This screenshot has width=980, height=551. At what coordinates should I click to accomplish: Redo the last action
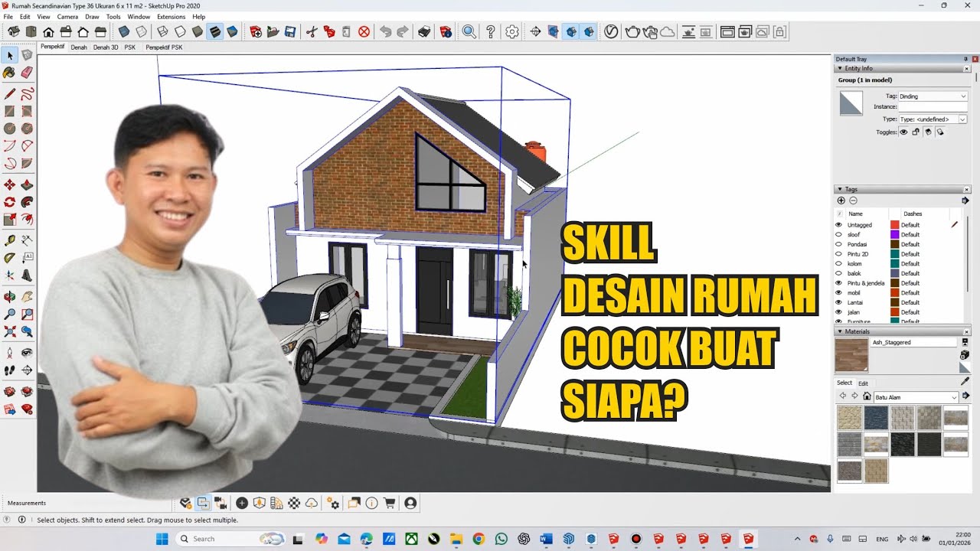point(403,32)
